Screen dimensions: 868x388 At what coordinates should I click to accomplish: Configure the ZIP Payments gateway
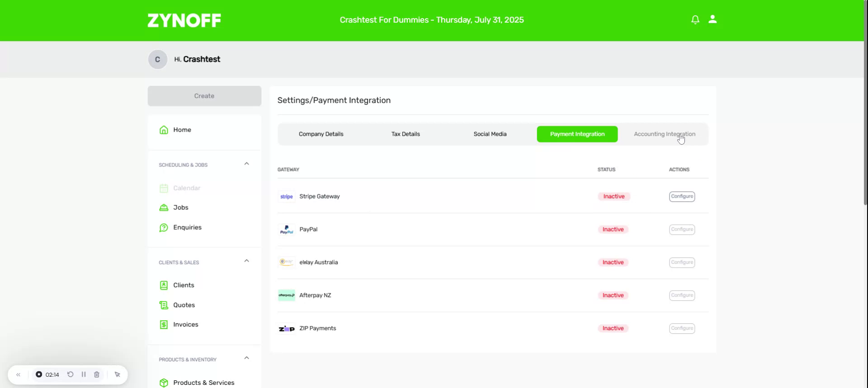[682, 328]
